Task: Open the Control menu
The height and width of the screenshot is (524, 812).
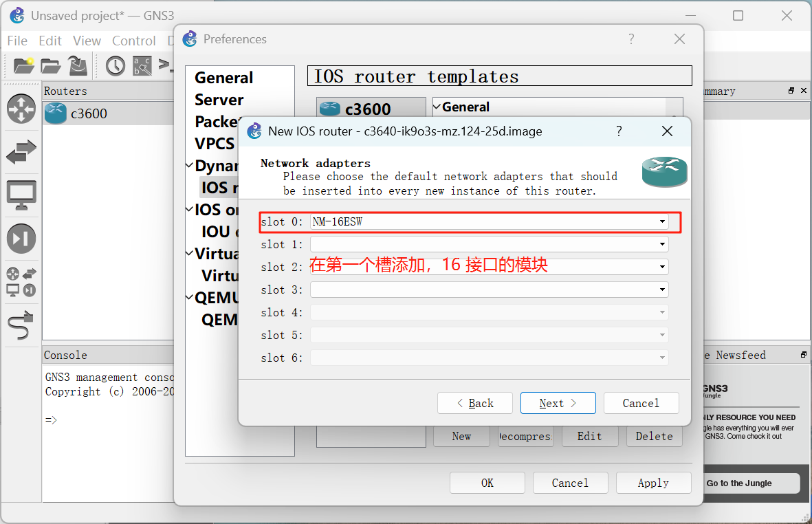Action: coord(133,41)
